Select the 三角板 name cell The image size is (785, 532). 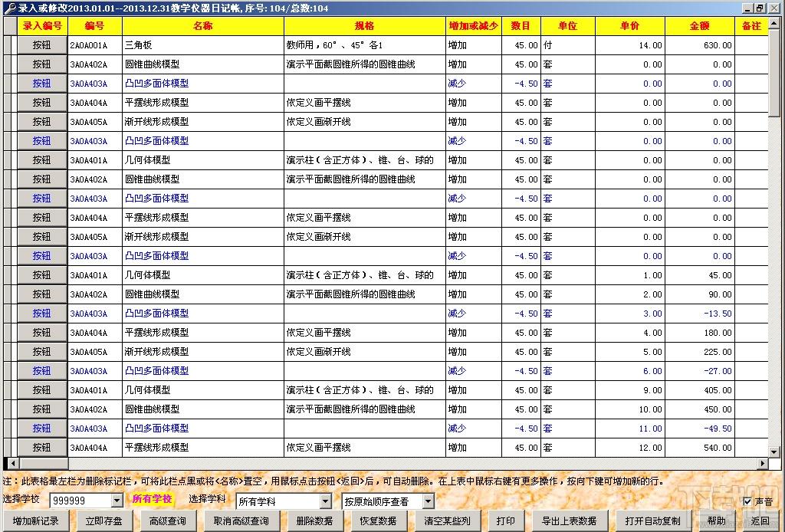coord(202,45)
